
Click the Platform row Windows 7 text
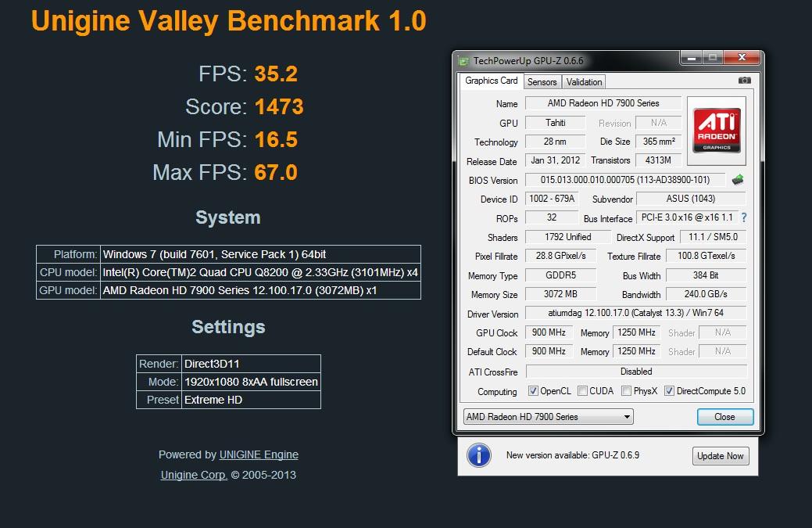tap(214, 254)
